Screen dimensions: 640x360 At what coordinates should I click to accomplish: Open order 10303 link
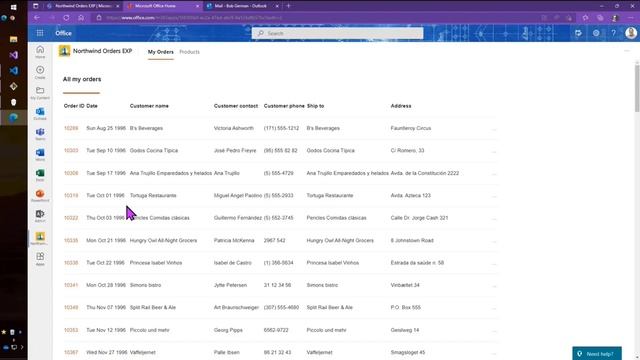click(x=71, y=151)
